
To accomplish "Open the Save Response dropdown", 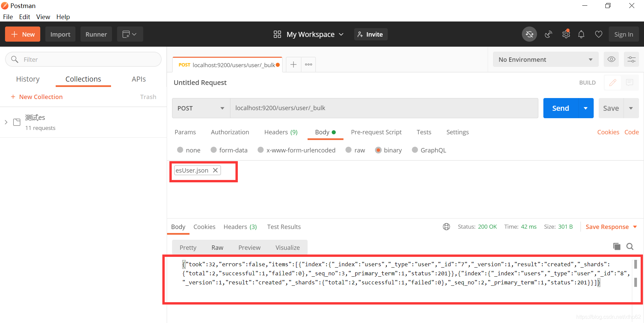I will pos(611,227).
